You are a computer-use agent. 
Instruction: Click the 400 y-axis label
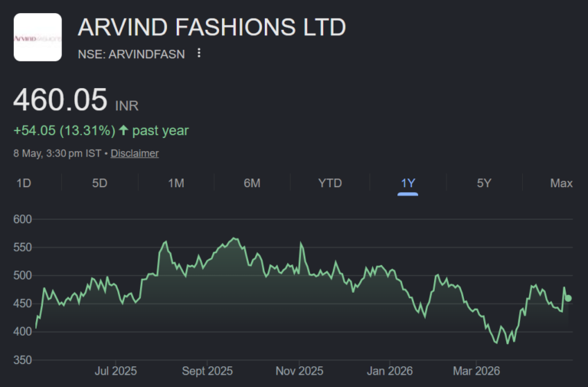(22, 332)
